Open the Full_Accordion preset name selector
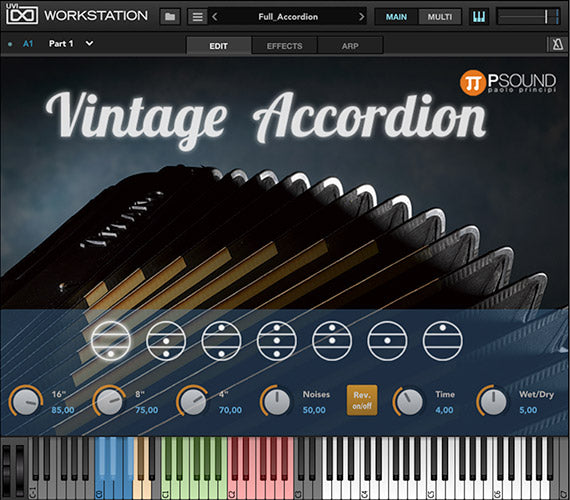 pyautogui.click(x=288, y=16)
